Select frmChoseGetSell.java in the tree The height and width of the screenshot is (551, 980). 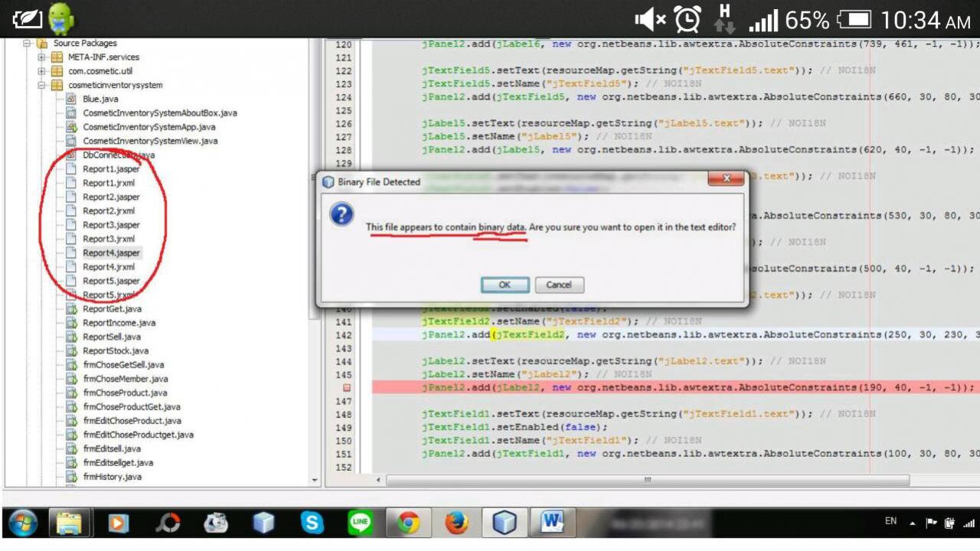coord(123,365)
